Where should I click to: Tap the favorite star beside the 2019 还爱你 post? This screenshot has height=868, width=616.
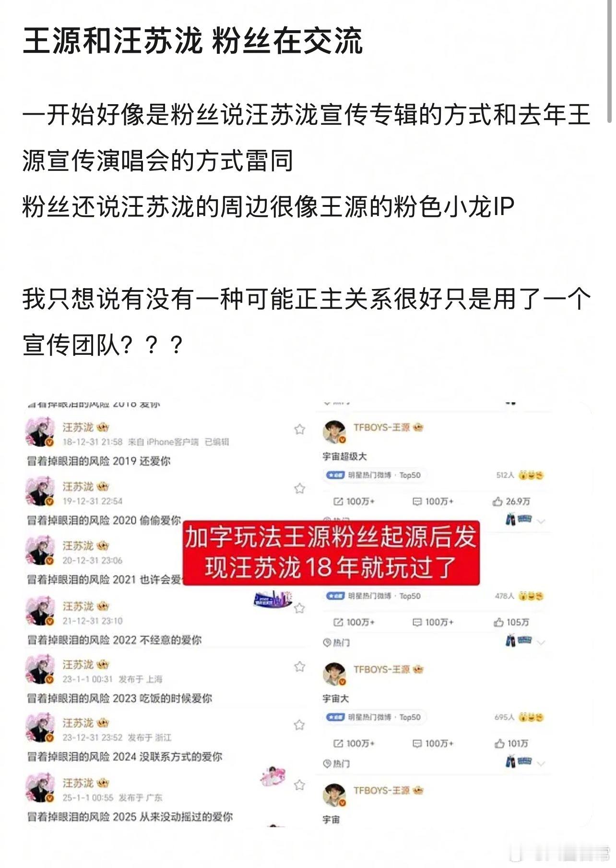click(300, 429)
